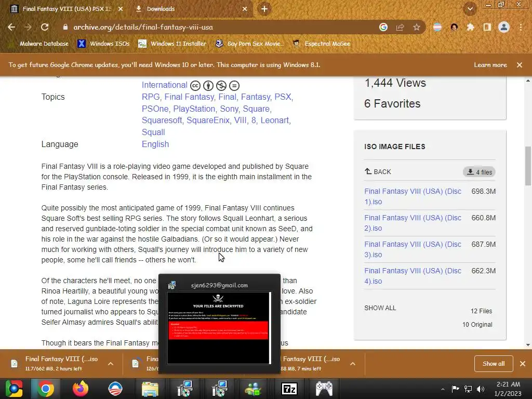532x399 pixels.
Task: Click Show all downloads button
Action: coord(494,364)
